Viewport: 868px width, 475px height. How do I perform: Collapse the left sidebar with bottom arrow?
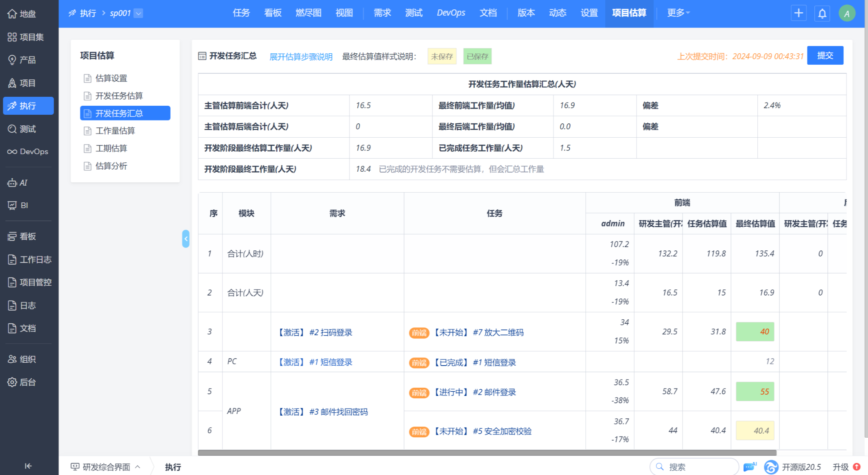pos(28,466)
